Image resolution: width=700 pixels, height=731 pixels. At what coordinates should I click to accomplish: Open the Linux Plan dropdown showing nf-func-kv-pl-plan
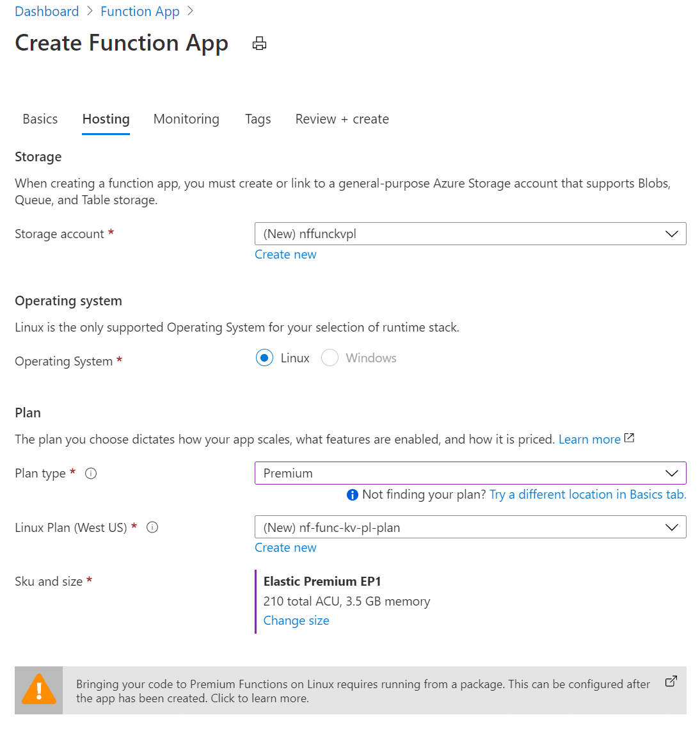(671, 527)
